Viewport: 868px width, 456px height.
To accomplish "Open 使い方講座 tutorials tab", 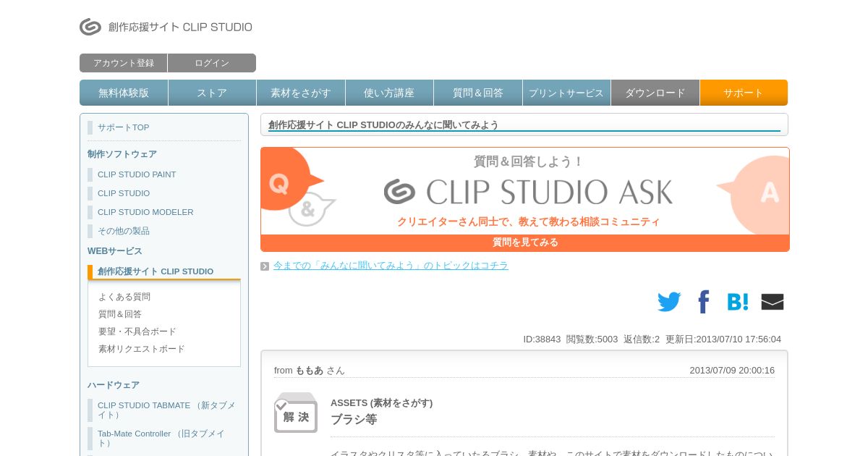I will (x=389, y=93).
